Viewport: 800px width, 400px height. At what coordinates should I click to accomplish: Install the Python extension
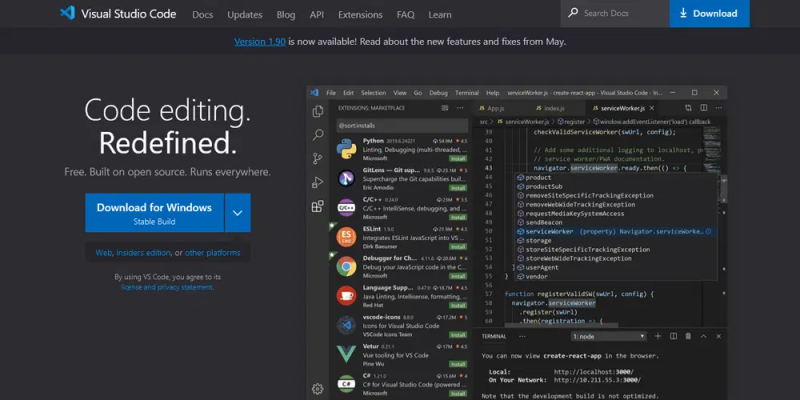pyautogui.click(x=458, y=159)
